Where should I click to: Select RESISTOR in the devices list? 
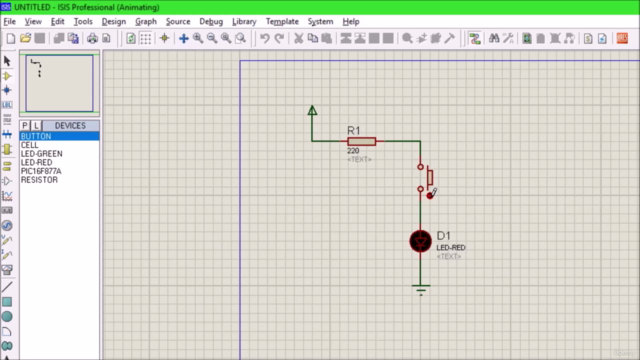pos(59,180)
